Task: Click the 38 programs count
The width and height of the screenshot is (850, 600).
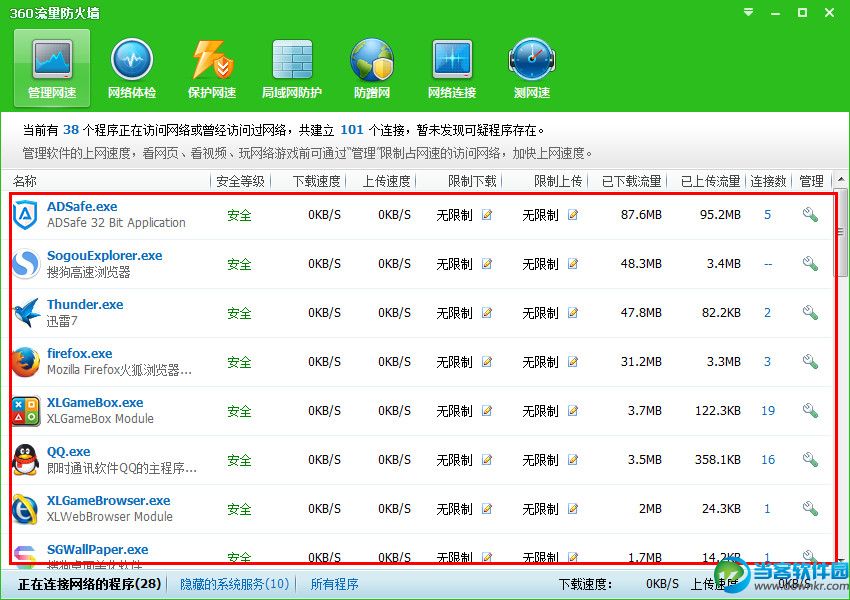Action: [71, 130]
